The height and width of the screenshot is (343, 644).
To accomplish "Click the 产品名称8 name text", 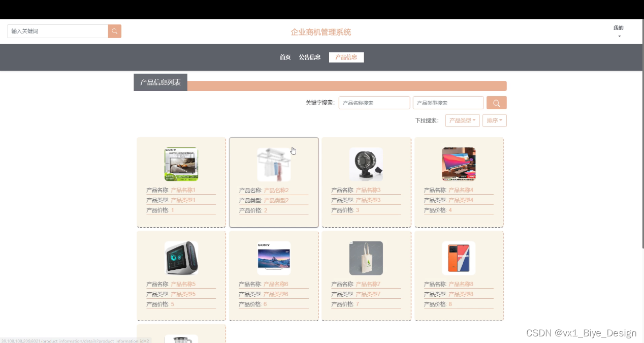I will click(x=461, y=284).
